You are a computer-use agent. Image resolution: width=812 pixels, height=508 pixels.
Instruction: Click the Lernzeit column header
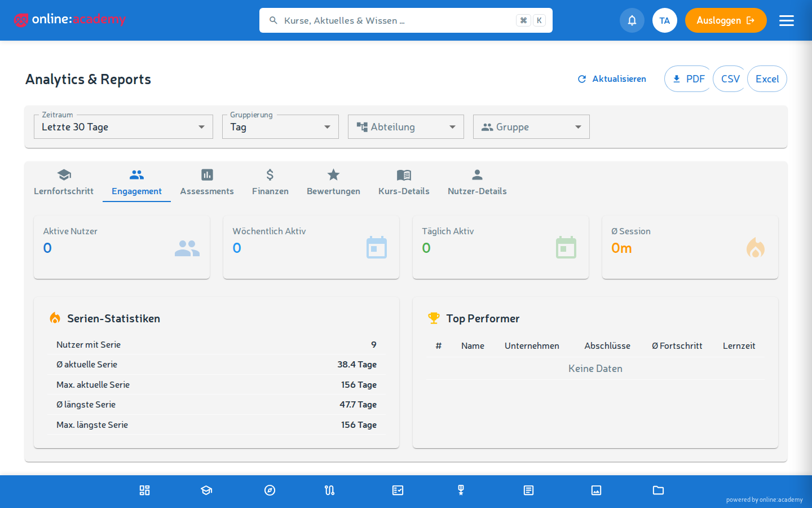[739, 346]
